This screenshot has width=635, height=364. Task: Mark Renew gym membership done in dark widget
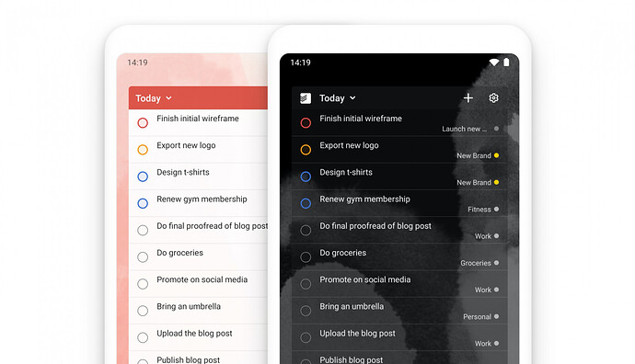pos(306,203)
